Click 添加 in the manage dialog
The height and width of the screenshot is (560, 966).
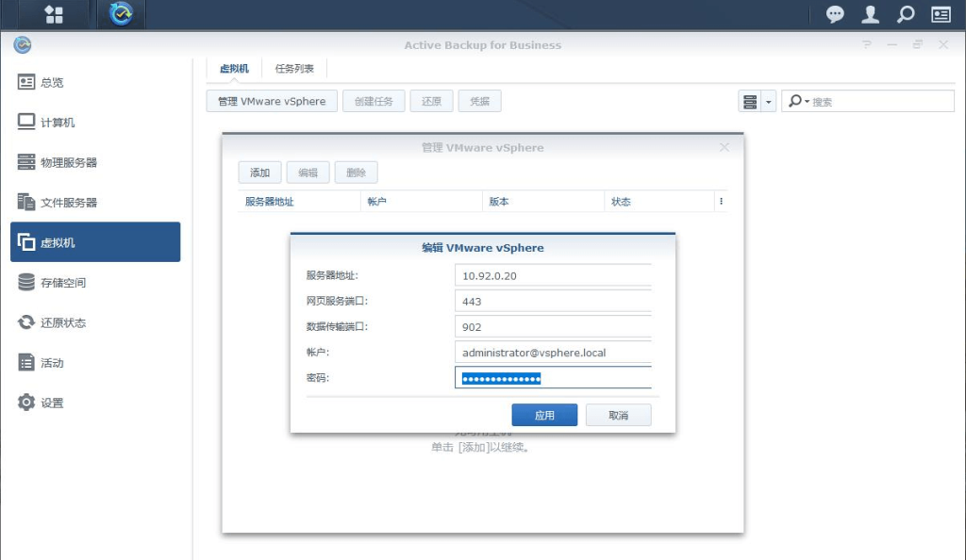coord(260,173)
